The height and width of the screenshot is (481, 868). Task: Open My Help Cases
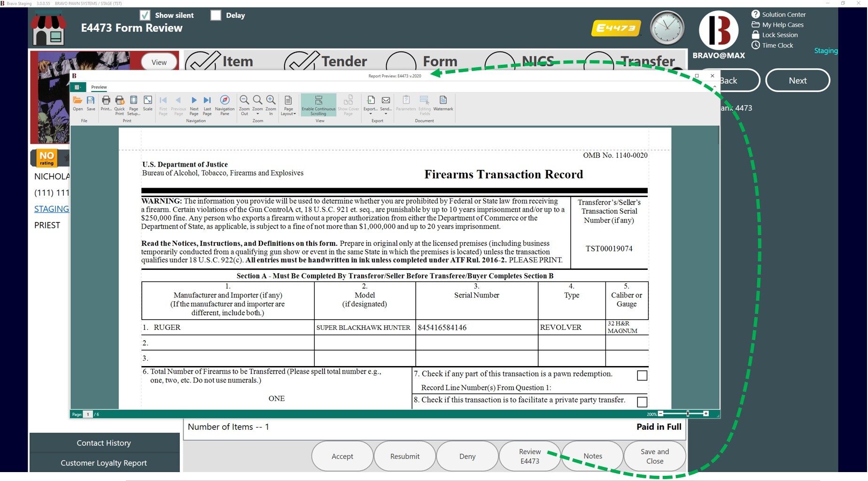(x=777, y=25)
